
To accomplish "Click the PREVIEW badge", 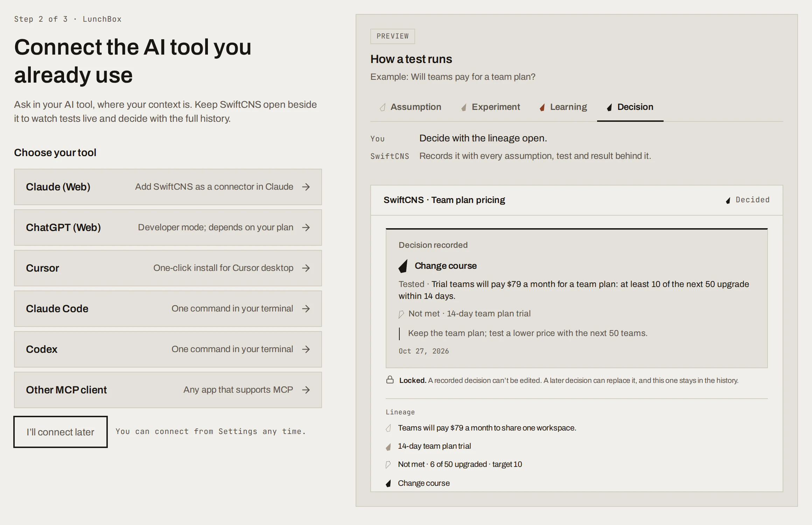I will tap(393, 36).
